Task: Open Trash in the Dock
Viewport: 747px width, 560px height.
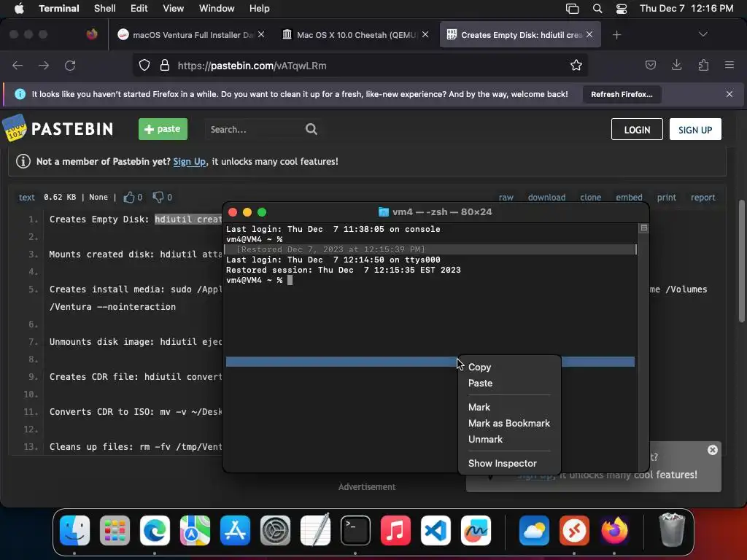Action: pyautogui.click(x=672, y=529)
